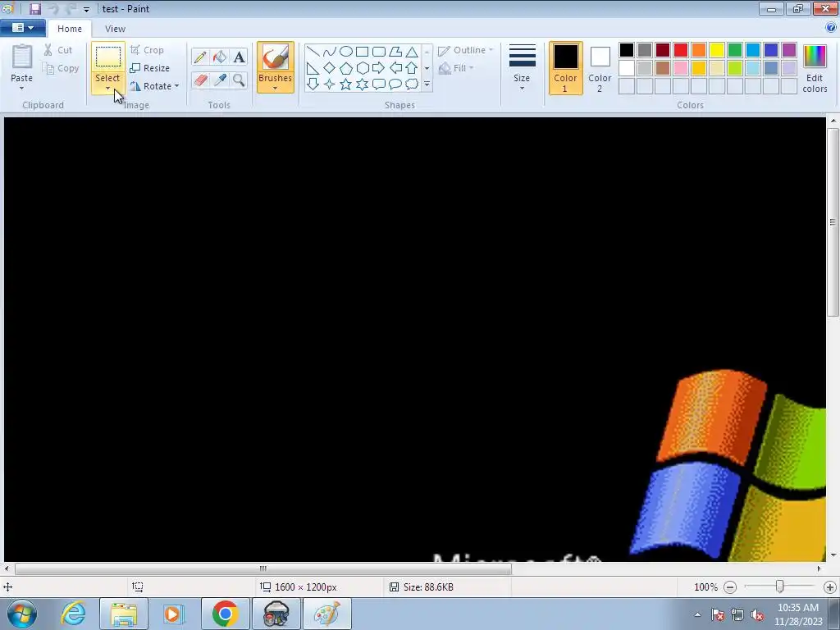The height and width of the screenshot is (630, 840).
Task: Pick the Oval shape
Action: (346, 52)
